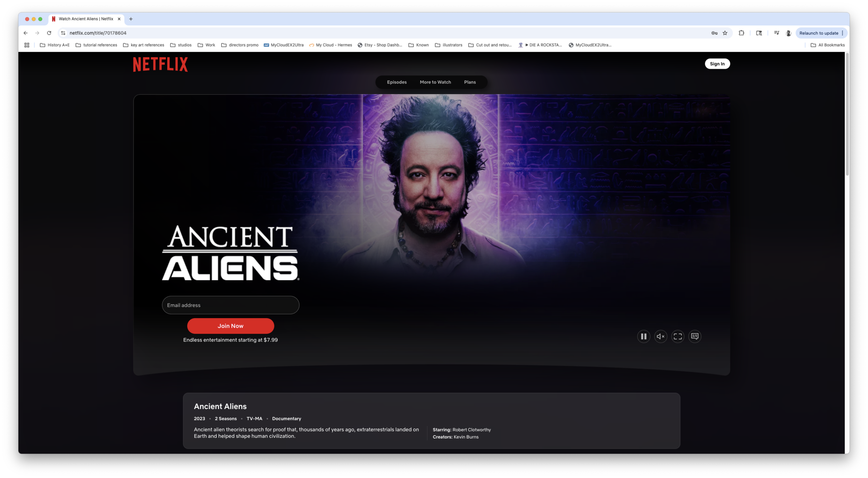This screenshot has width=868, height=478.
Task: Click the Netflix logo
Action: [x=160, y=65]
